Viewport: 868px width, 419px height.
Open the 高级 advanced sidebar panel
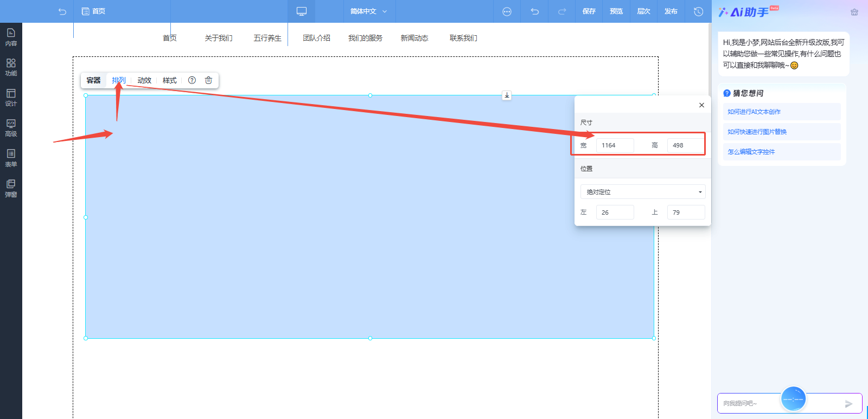pyautogui.click(x=11, y=128)
